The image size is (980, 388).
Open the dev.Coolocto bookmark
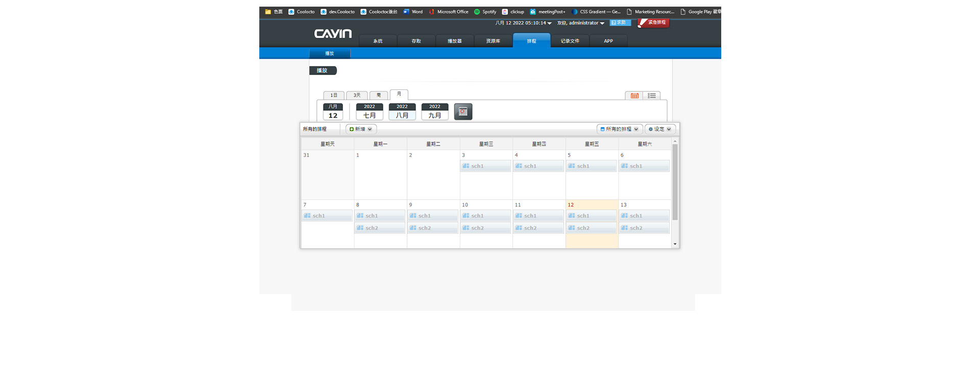[x=337, y=12]
